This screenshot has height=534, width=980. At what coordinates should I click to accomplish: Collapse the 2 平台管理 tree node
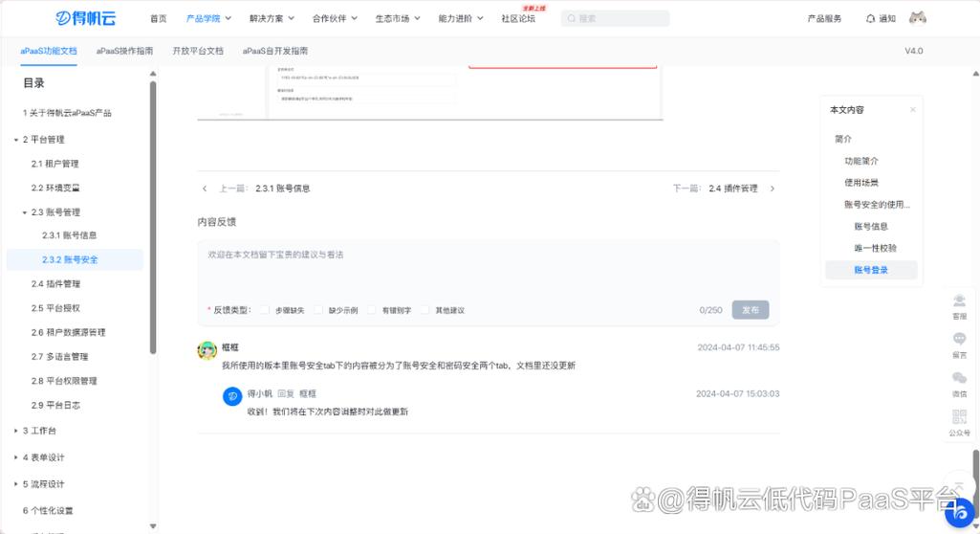[16, 140]
